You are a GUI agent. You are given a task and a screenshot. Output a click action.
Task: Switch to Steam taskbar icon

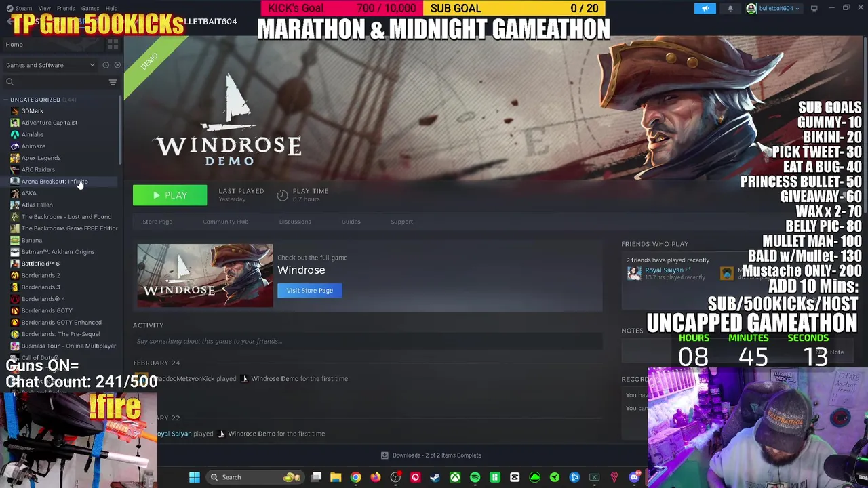(x=435, y=477)
